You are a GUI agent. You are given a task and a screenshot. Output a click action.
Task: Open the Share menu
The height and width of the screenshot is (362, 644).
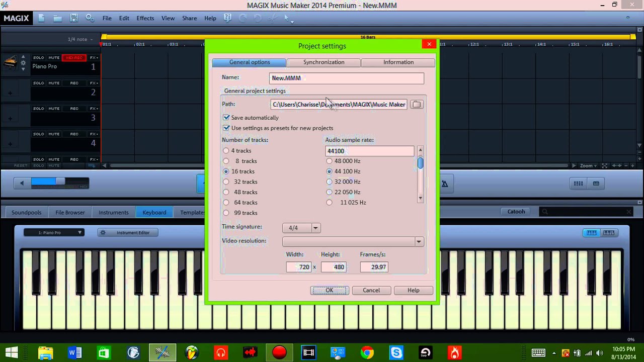[189, 18]
